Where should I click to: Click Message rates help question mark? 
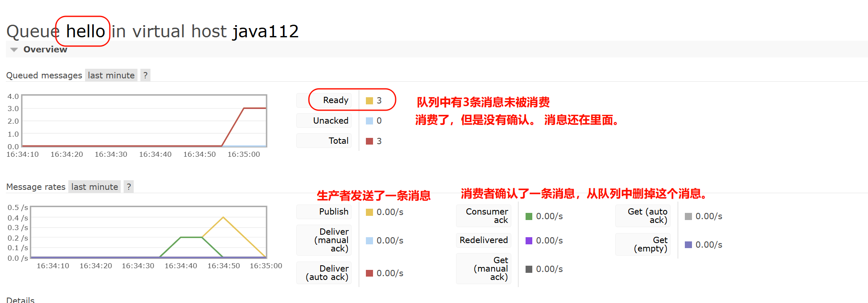(129, 187)
